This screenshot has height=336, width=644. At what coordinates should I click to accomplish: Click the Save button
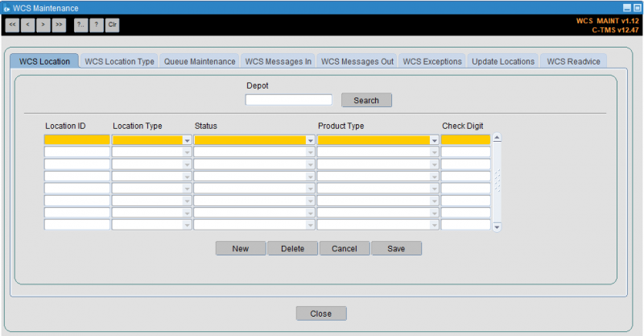click(x=396, y=248)
